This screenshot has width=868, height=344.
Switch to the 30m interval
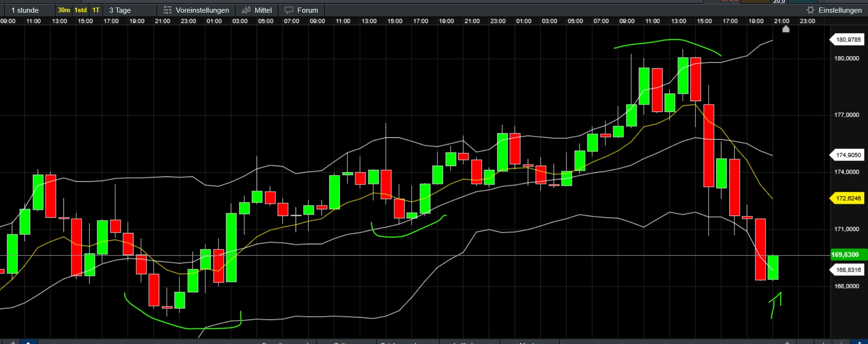(x=64, y=10)
